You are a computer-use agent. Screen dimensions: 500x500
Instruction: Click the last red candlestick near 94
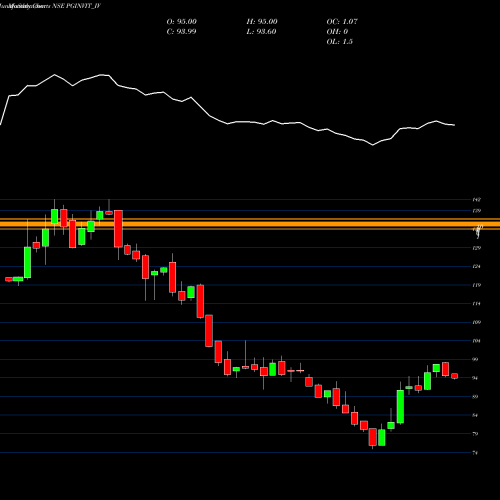tap(455, 376)
